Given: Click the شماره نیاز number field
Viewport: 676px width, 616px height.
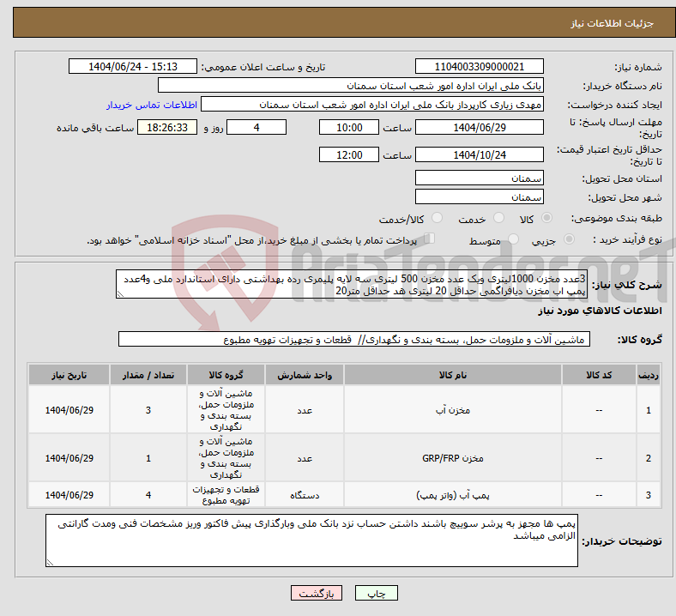Looking at the screenshot, I should tap(479, 67).
